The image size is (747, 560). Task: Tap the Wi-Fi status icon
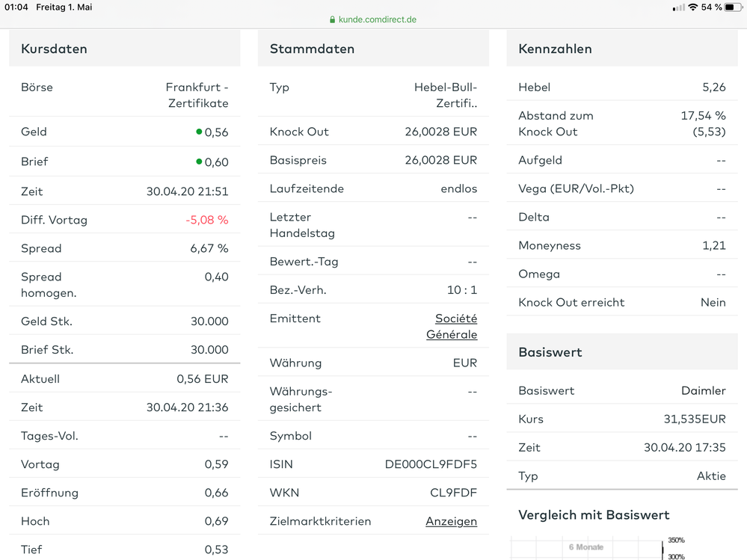click(693, 7)
